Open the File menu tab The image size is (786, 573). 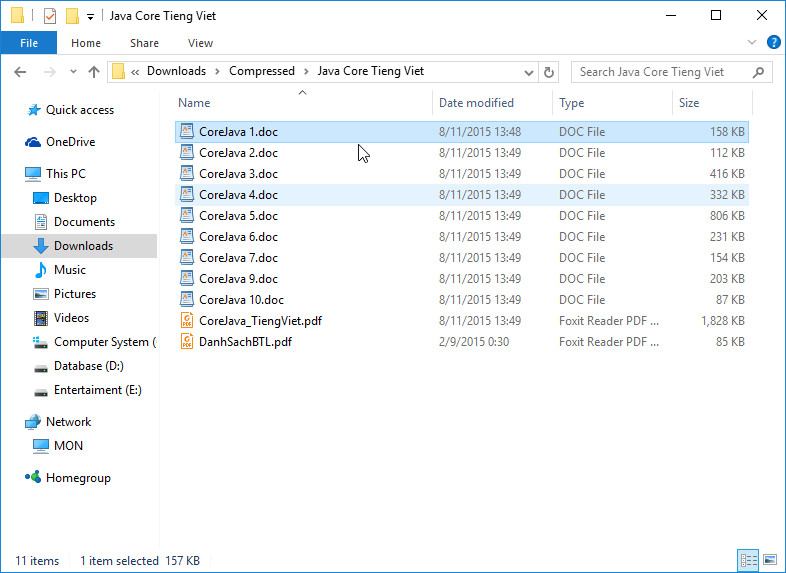click(29, 43)
